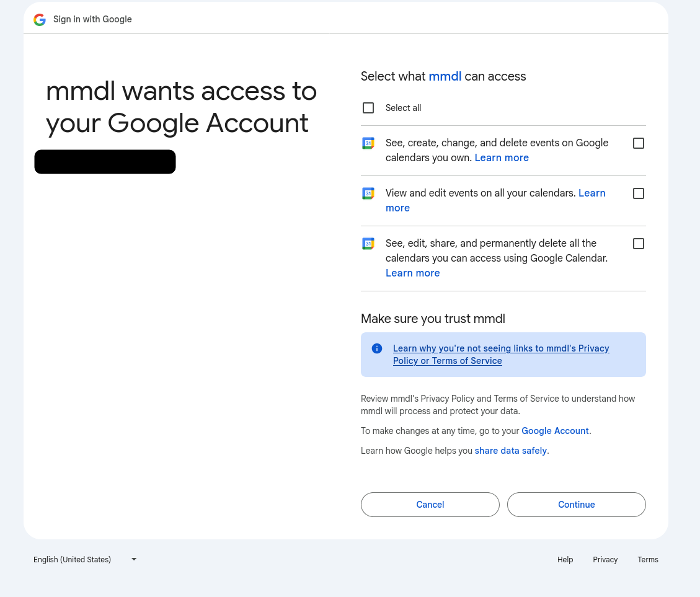Open Learn more for calendars you own

[x=502, y=157]
